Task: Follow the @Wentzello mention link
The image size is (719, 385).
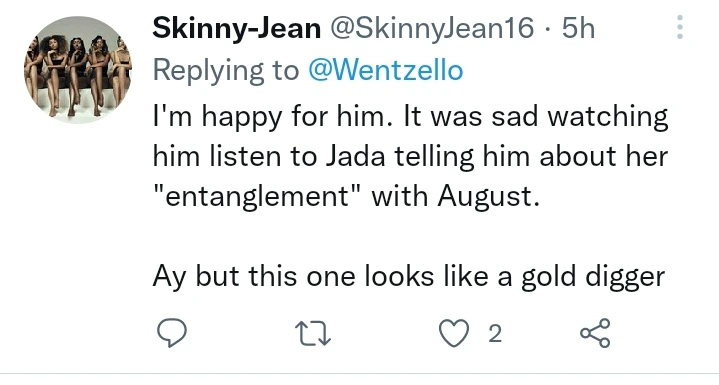Action: click(x=385, y=71)
